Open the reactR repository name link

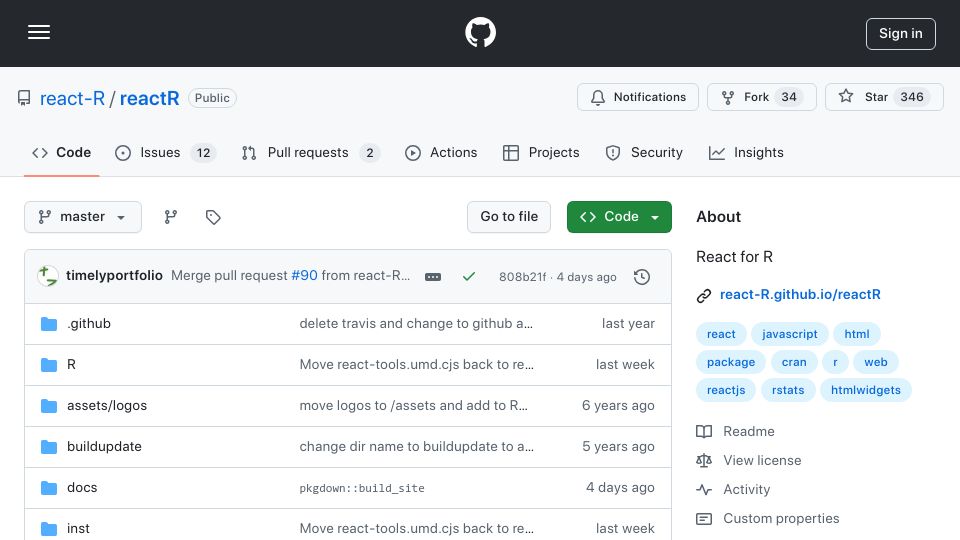pos(149,98)
